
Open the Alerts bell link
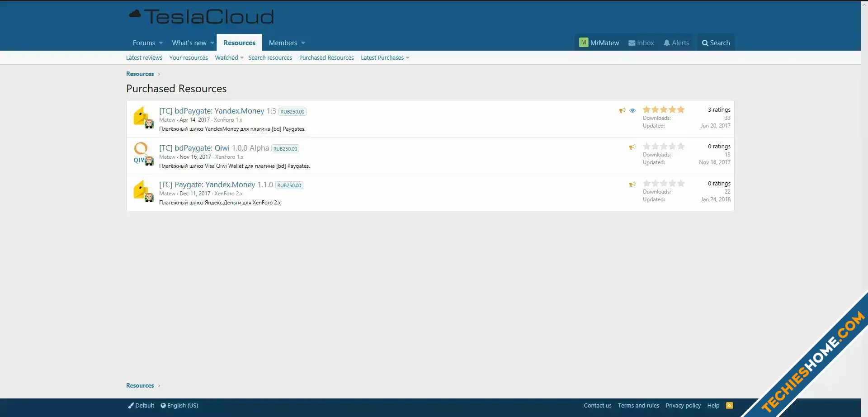pyautogui.click(x=676, y=43)
